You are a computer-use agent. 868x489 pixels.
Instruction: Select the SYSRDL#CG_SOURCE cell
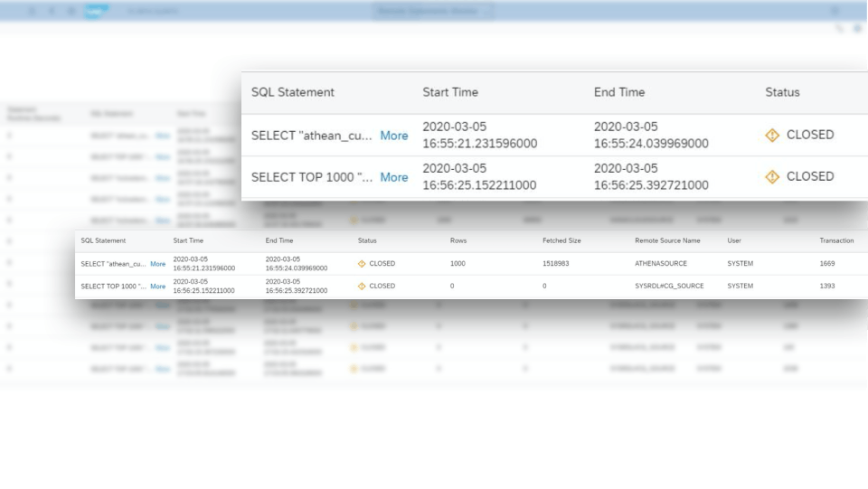click(669, 286)
